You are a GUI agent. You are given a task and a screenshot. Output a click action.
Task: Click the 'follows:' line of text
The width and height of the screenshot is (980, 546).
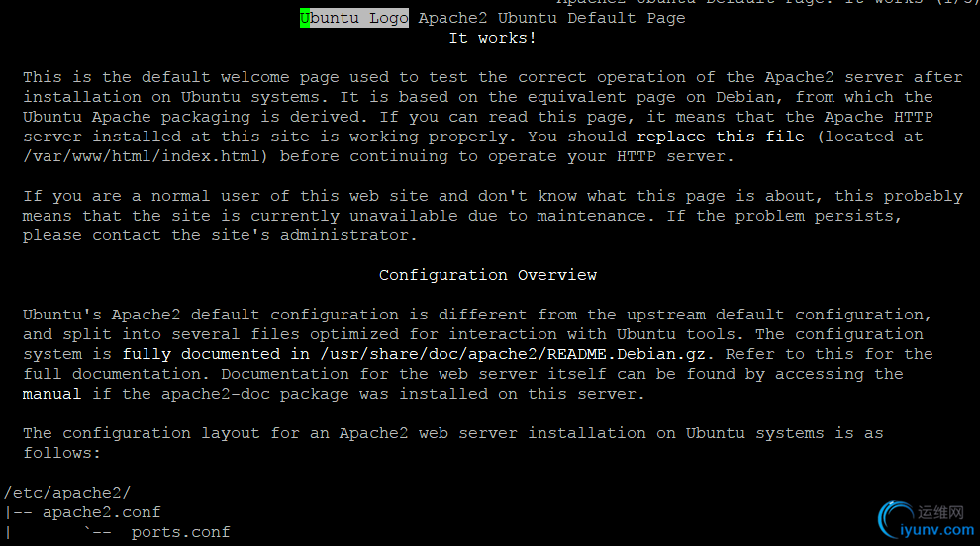62,454
